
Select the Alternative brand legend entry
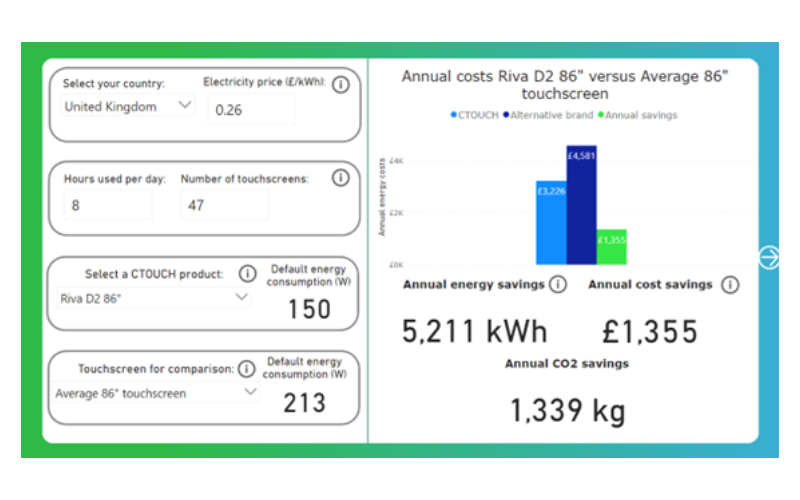(x=548, y=115)
